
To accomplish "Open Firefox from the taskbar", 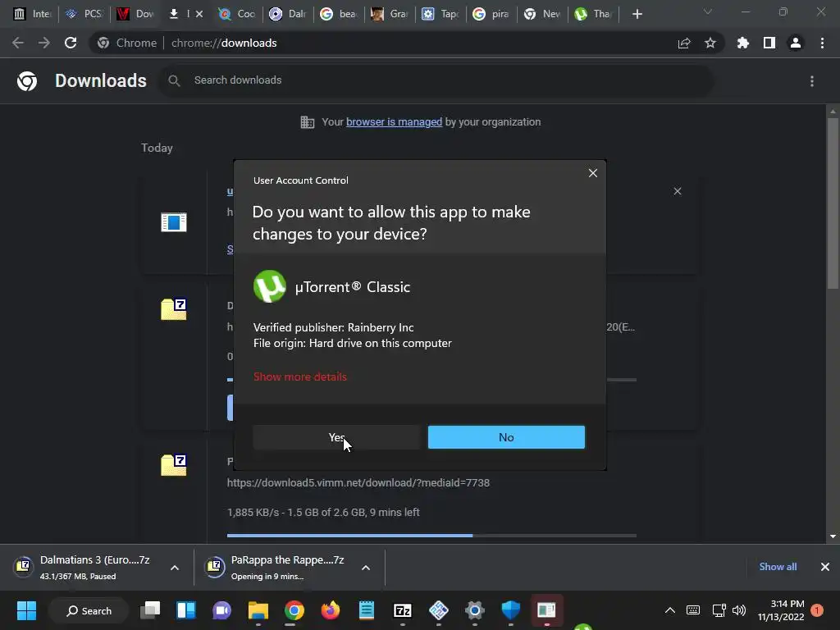I will (x=330, y=610).
